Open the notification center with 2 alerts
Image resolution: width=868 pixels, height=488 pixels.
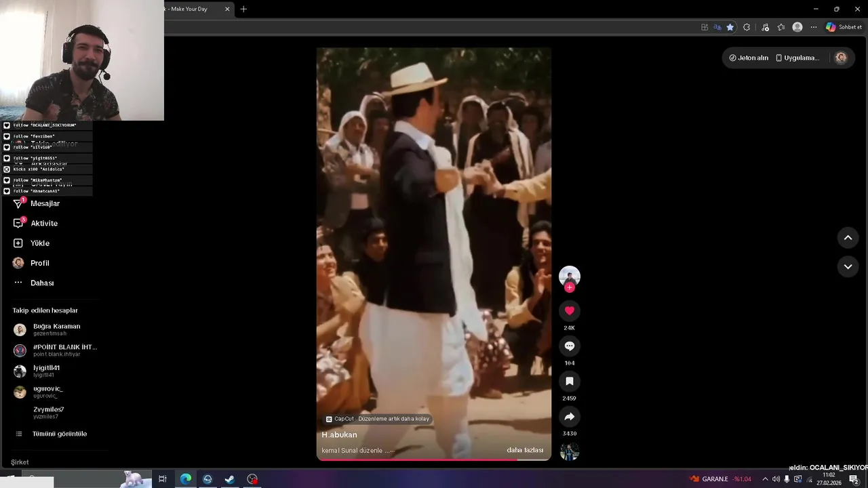point(854,479)
